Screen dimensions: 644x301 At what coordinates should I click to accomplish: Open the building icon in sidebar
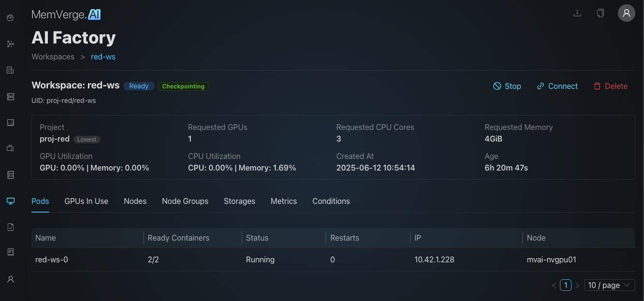point(10,71)
